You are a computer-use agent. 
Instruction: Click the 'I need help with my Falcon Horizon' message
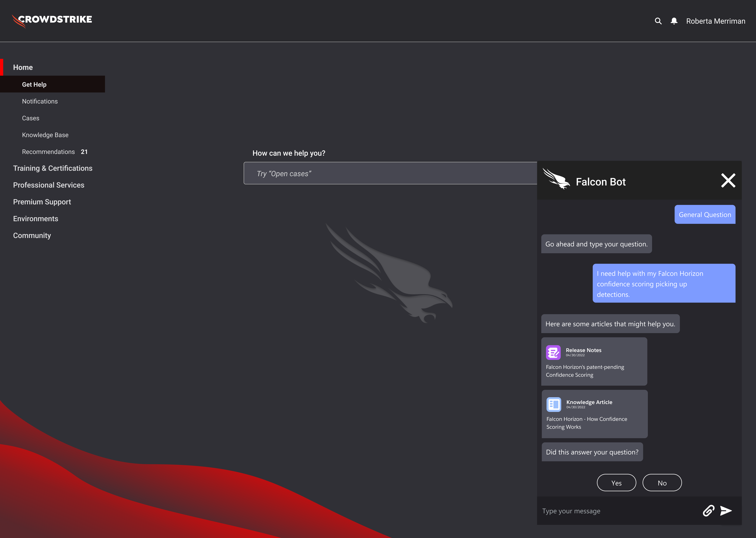point(664,283)
